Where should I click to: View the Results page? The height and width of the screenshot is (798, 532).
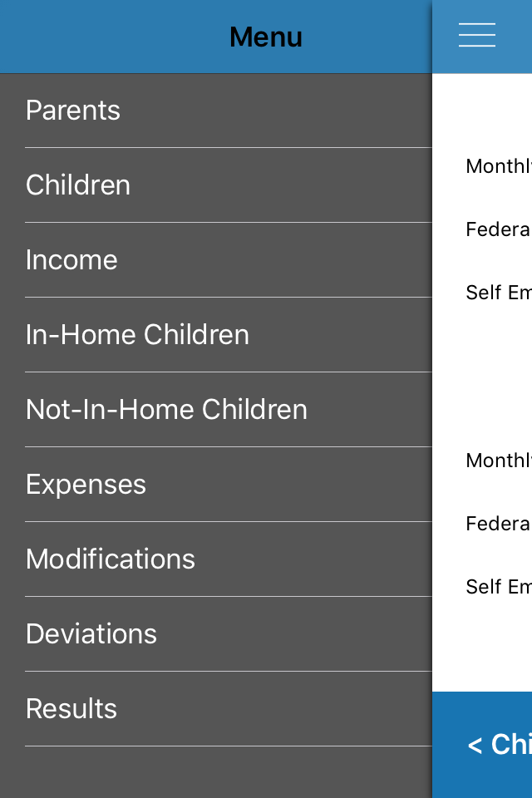click(x=216, y=709)
